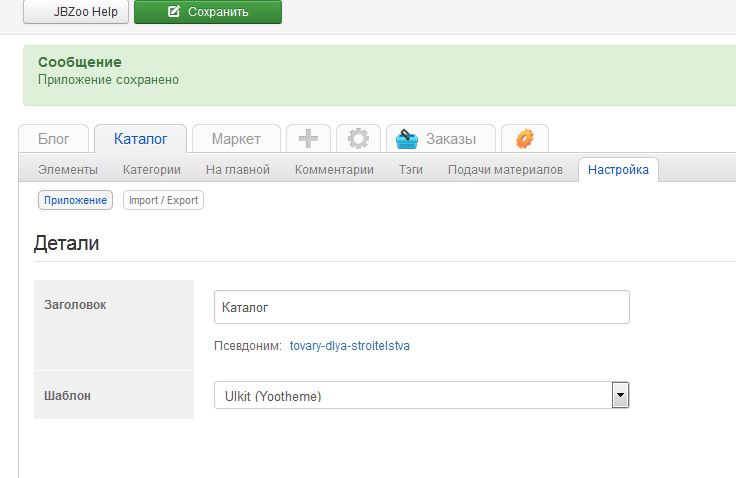Open the Шаблон dropdown showing UIkit (Yootheme)
Image resolution: width=736 pixels, height=478 pixels.
click(x=422, y=395)
